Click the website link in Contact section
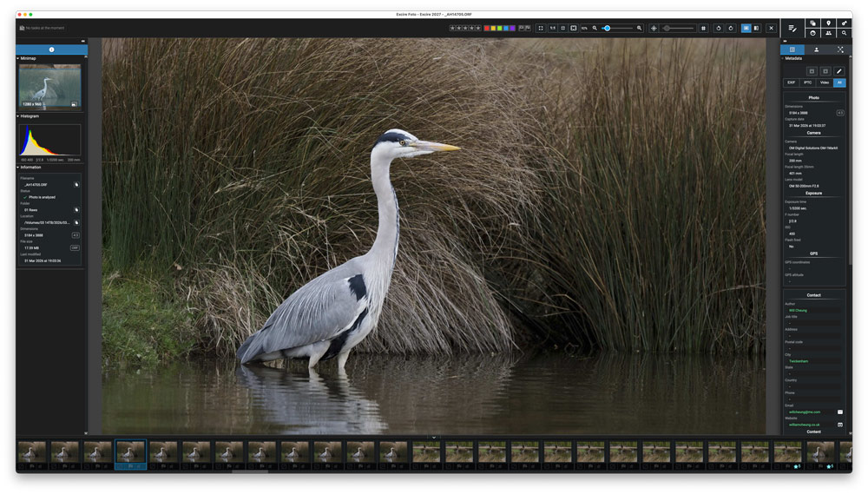Image resolution: width=868 pixels, height=494 pixels. click(805, 425)
